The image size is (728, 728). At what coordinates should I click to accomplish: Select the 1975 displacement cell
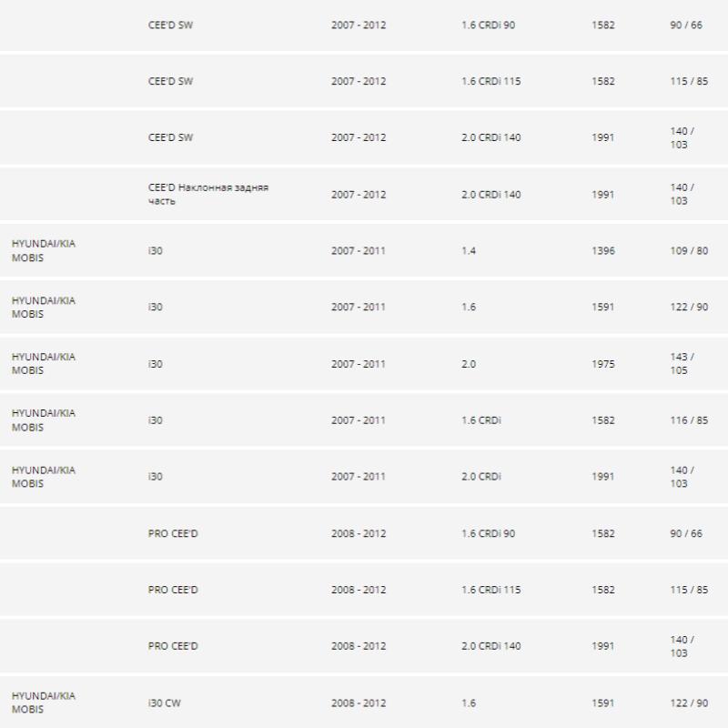602,364
